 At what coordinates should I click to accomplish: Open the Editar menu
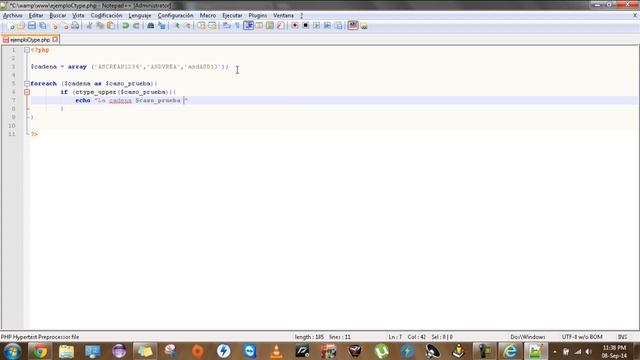pyautogui.click(x=36, y=16)
